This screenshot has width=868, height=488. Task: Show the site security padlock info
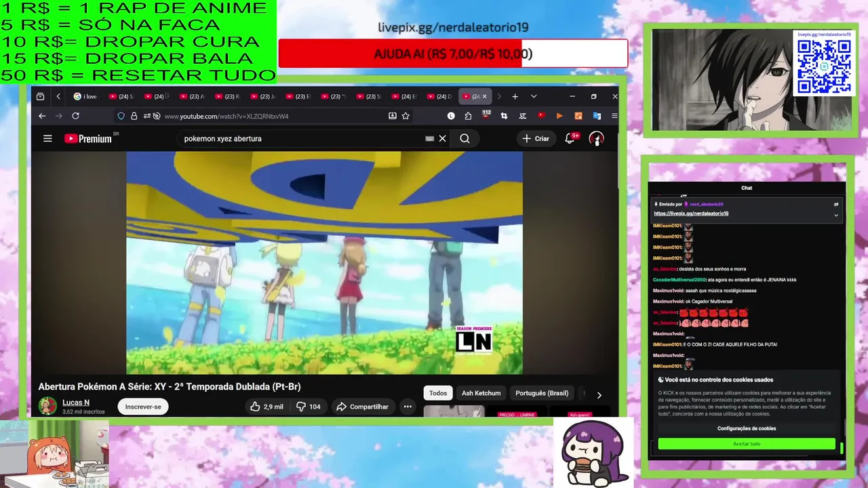tap(134, 116)
